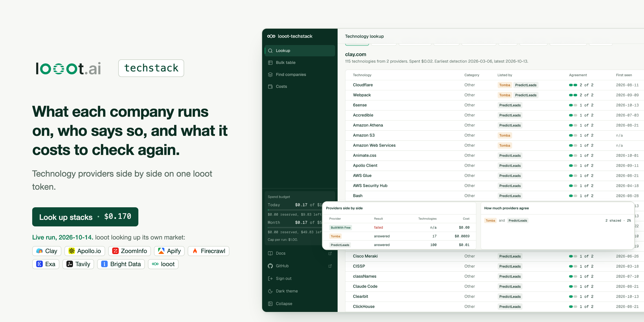Open the Docs link
Viewport: 644px width, 322px height.
pyautogui.click(x=300, y=253)
